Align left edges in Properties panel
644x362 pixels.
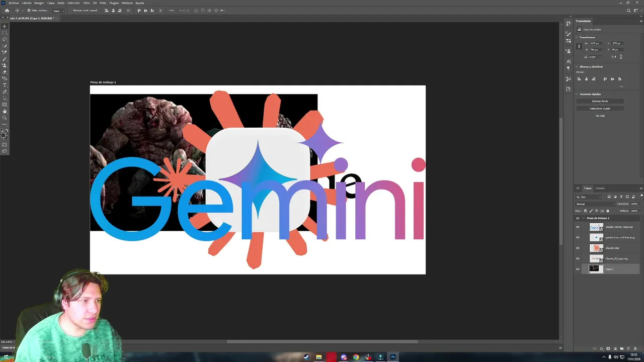coord(579,79)
